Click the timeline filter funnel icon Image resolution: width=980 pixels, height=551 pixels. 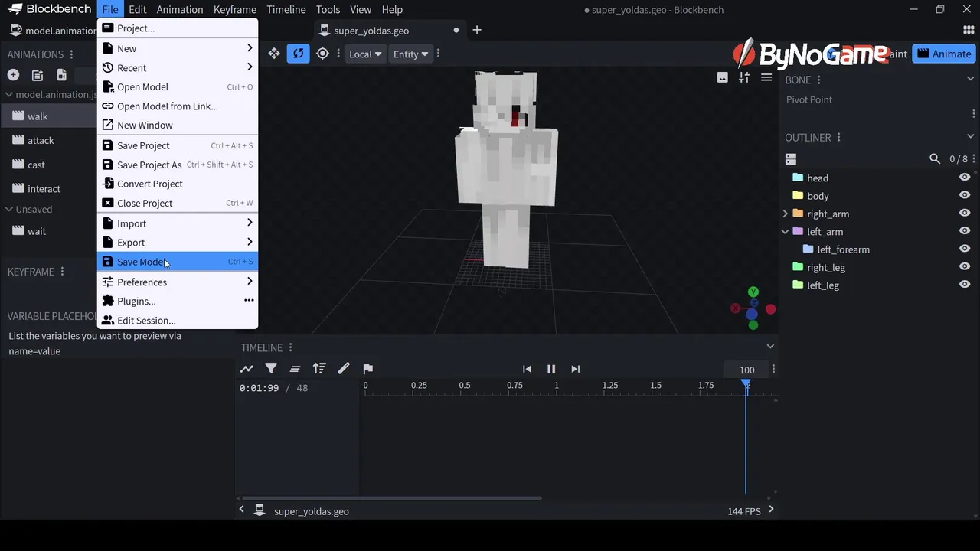point(271,369)
